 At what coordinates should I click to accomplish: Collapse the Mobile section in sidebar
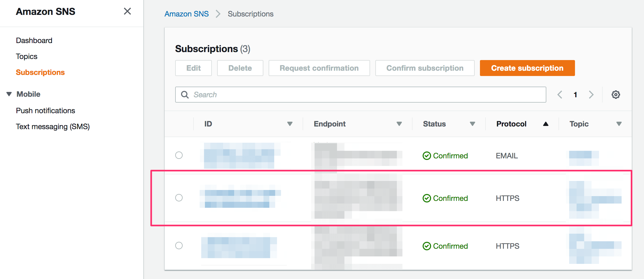(9, 94)
